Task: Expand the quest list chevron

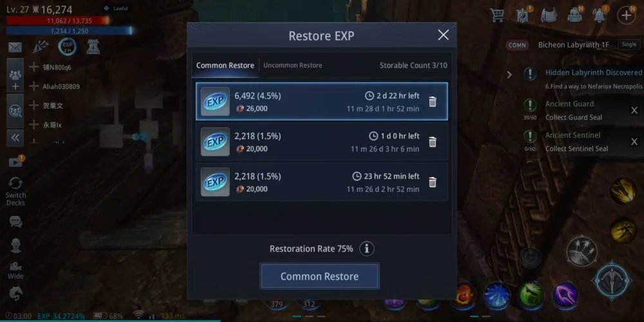Action: click(x=509, y=75)
